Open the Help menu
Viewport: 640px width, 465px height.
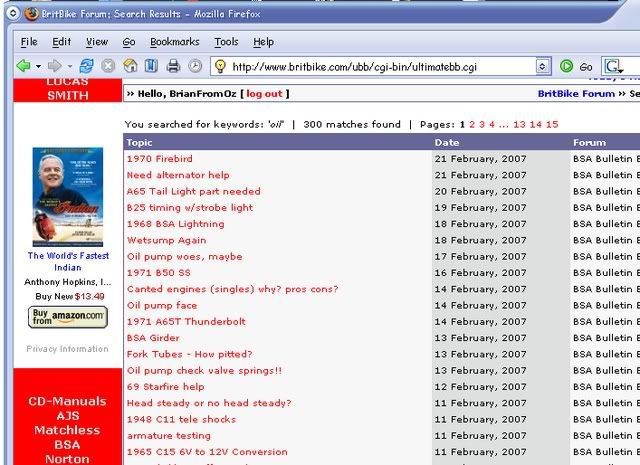tap(263, 42)
